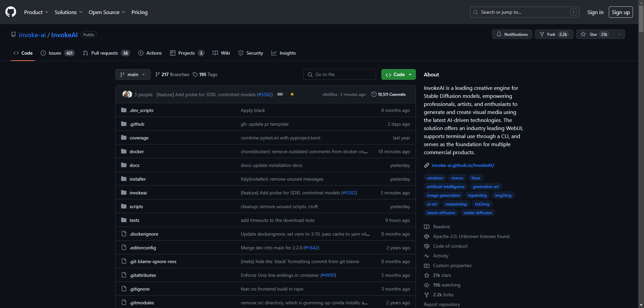Click the repository book icon beside invoke-ai

(x=13, y=35)
